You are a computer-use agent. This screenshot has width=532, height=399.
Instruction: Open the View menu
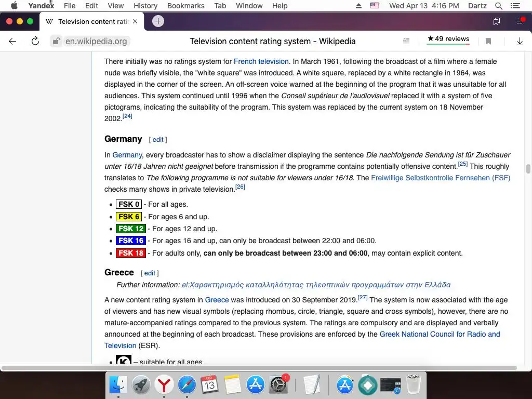[116, 6]
